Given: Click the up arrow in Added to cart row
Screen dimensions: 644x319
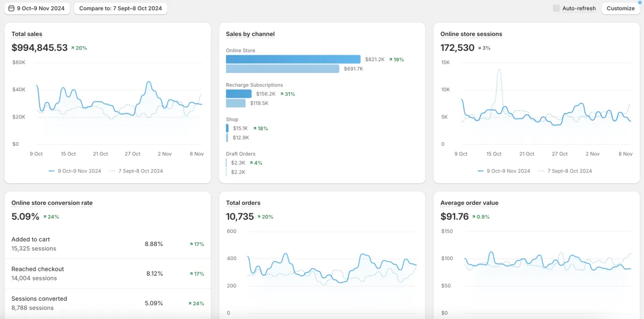Looking at the screenshot, I should [191, 244].
